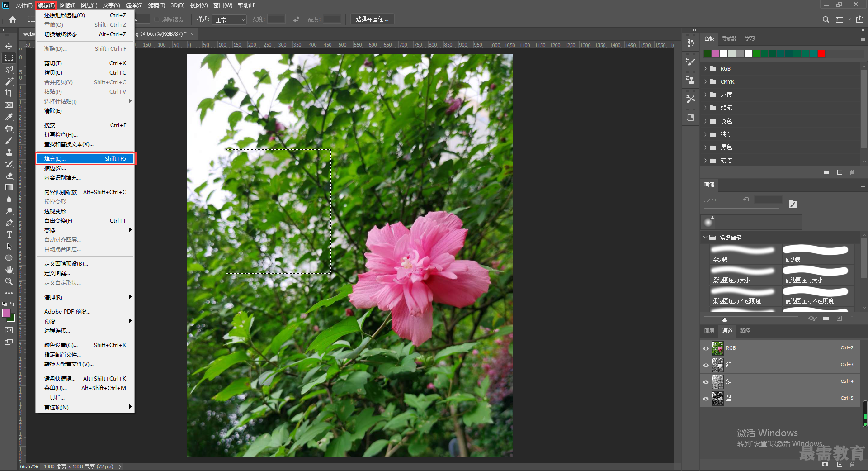The image size is (868, 471).
Task: Expand the RGB swatch folder
Action: (705, 69)
